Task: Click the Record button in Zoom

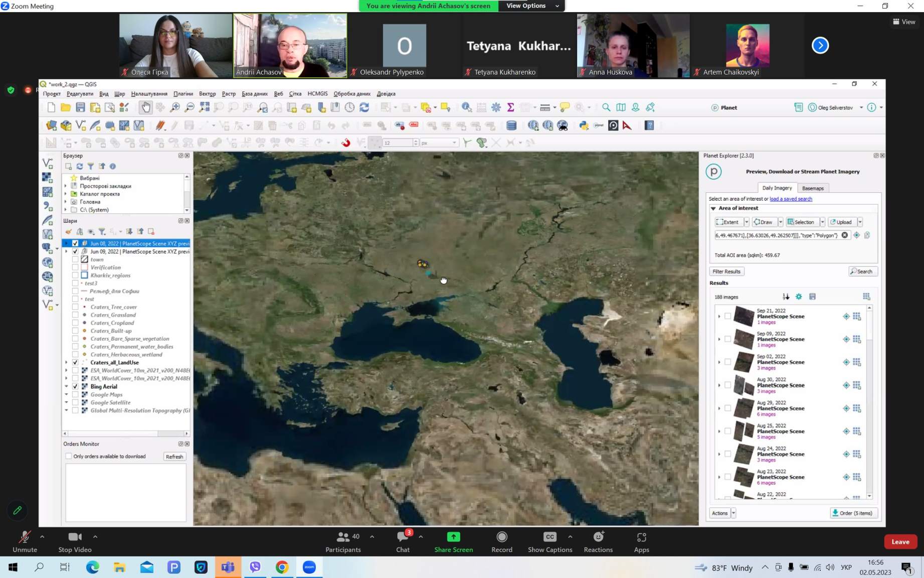Action: tap(502, 542)
